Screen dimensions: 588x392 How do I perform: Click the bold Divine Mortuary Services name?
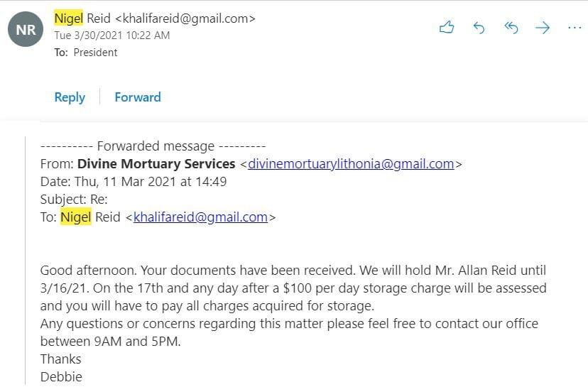156,164
